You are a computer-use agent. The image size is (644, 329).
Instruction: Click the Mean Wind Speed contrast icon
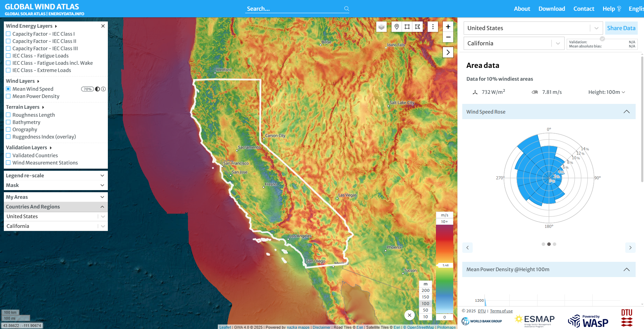pyautogui.click(x=97, y=89)
